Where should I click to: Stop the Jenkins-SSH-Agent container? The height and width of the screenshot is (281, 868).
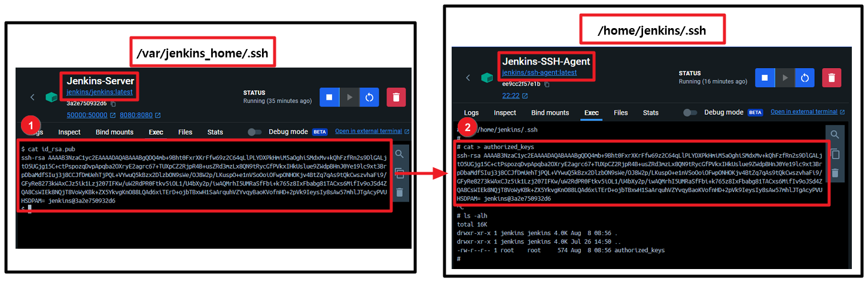765,78
